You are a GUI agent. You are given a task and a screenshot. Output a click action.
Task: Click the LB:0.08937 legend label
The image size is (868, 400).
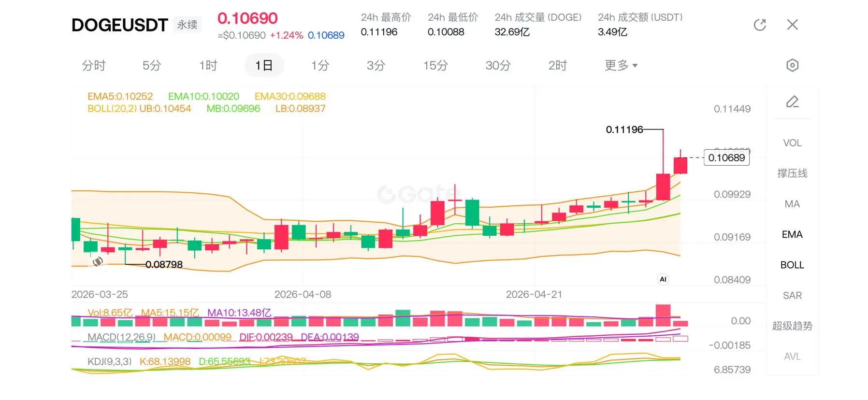coord(300,109)
